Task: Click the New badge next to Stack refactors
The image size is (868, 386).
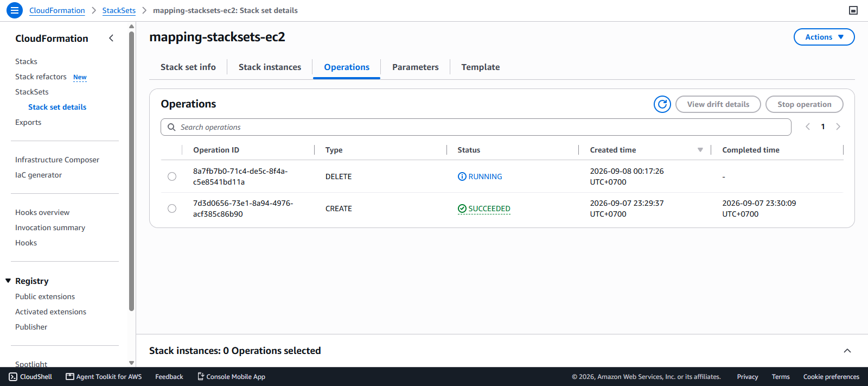Action: pyautogui.click(x=80, y=77)
